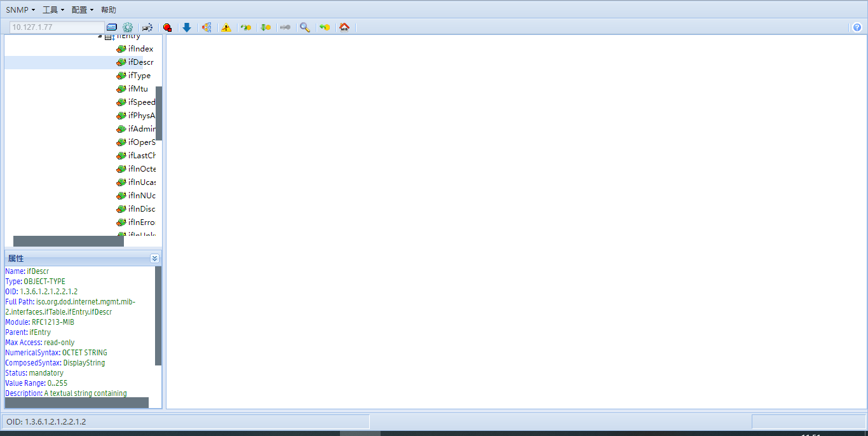Open the magnifier search tool
This screenshot has width=868, height=436.
(305, 27)
